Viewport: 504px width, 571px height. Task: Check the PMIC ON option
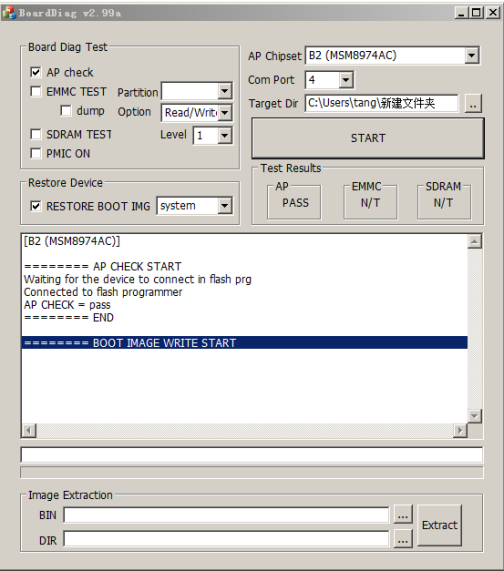pos(36,153)
